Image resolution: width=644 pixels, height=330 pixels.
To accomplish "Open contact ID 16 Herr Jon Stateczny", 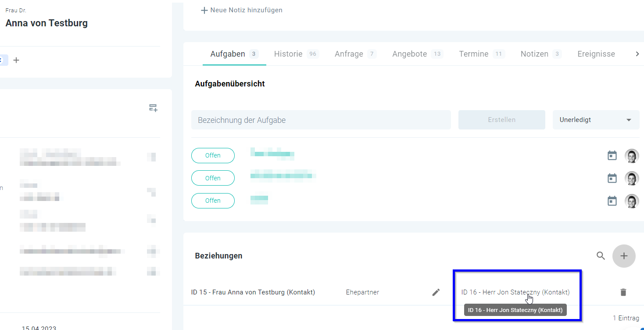I will point(515,292).
